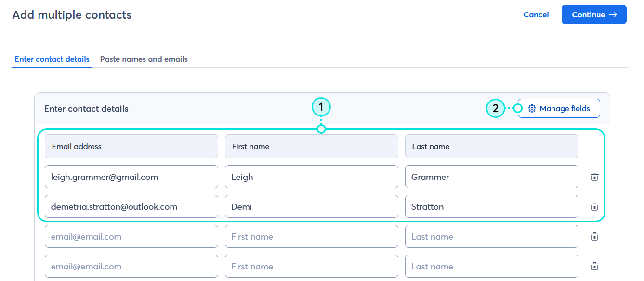Edit the demetria.stratton@outlook.com email field
Screen dimensions: 644x281
point(131,207)
